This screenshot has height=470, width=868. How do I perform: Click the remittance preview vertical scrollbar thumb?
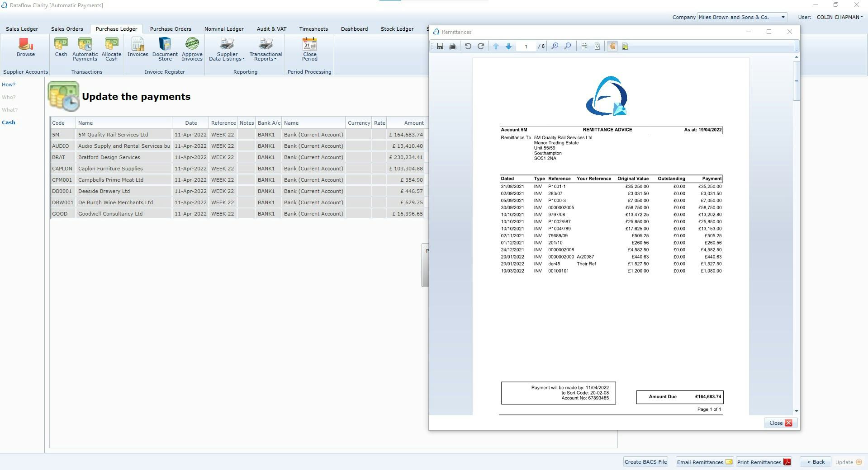tap(796, 81)
